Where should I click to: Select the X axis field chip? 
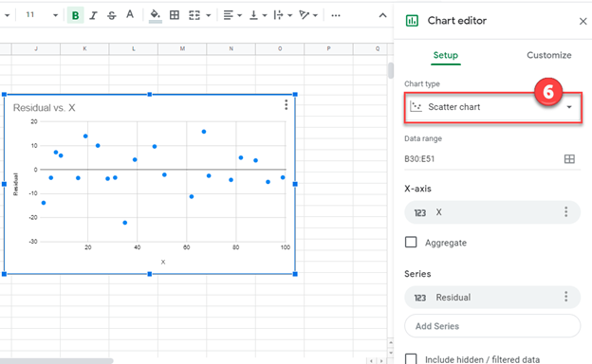pyautogui.click(x=492, y=212)
